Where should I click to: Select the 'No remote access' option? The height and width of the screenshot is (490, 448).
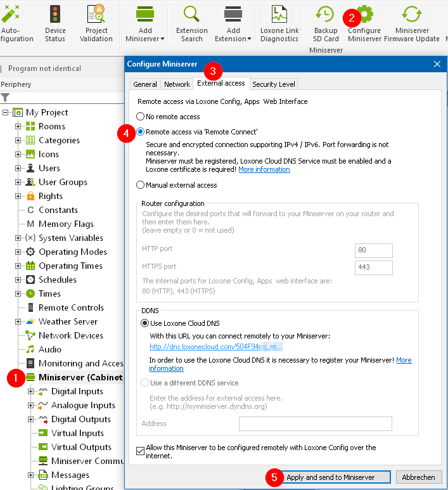coord(141,117)
